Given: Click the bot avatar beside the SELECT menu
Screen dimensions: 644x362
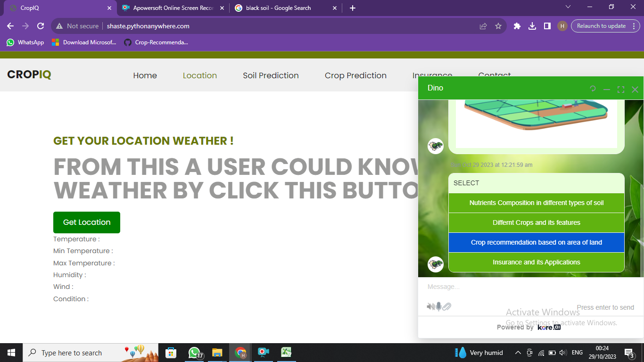Looking at the screenshot, I should point(436,264).
